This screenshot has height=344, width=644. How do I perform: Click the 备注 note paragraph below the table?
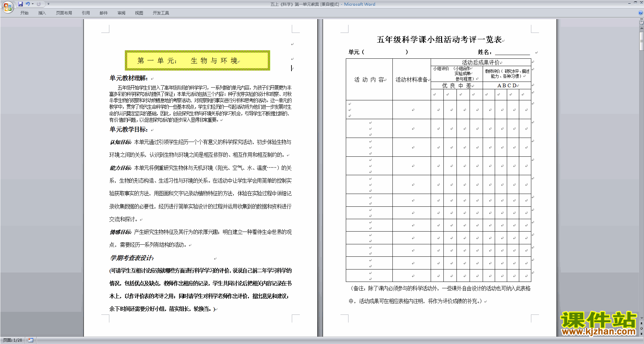(440, 295)
